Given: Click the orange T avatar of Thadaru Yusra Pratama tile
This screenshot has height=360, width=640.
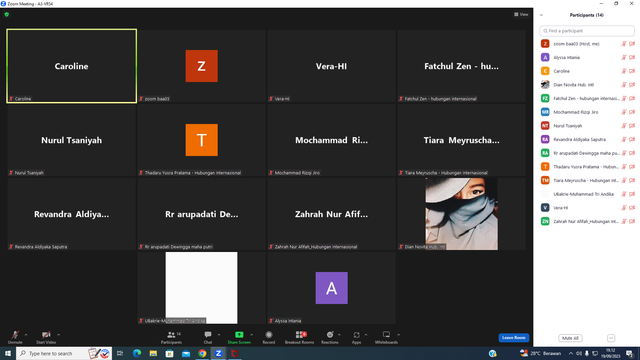Looking at the screenshot, I should coord(202,140).
